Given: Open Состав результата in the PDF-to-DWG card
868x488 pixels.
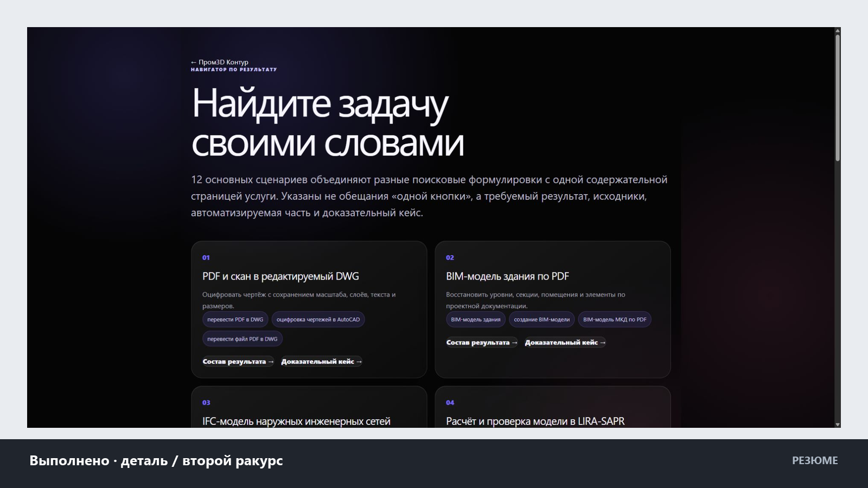Looking at the screenshot, I should [x=238, y=362].
